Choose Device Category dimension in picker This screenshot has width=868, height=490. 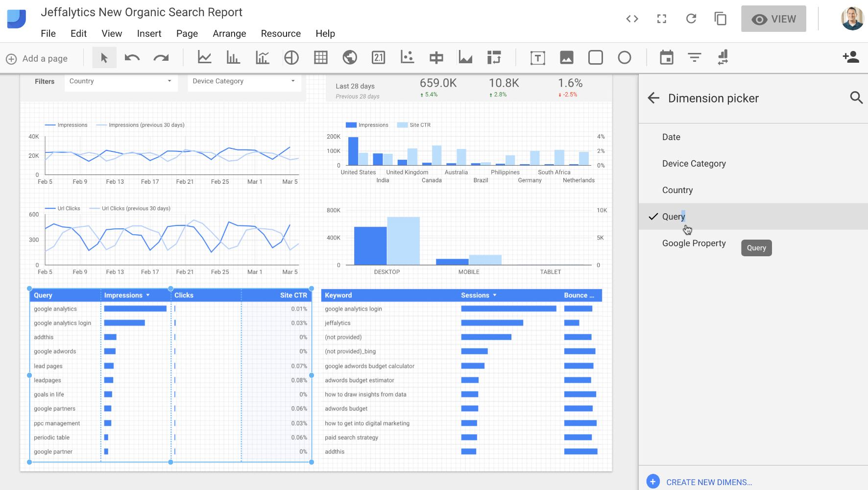pyautogui.click(x=753, y=164)
